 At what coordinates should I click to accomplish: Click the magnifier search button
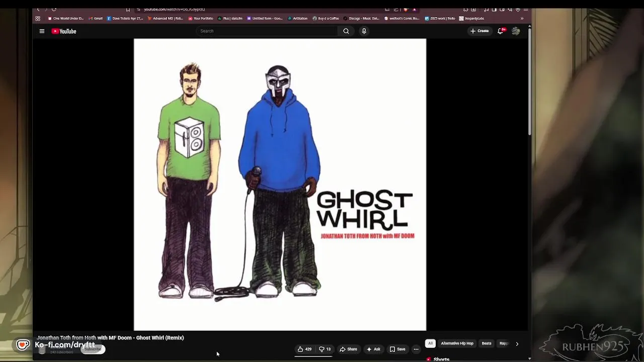coord(346,31)
